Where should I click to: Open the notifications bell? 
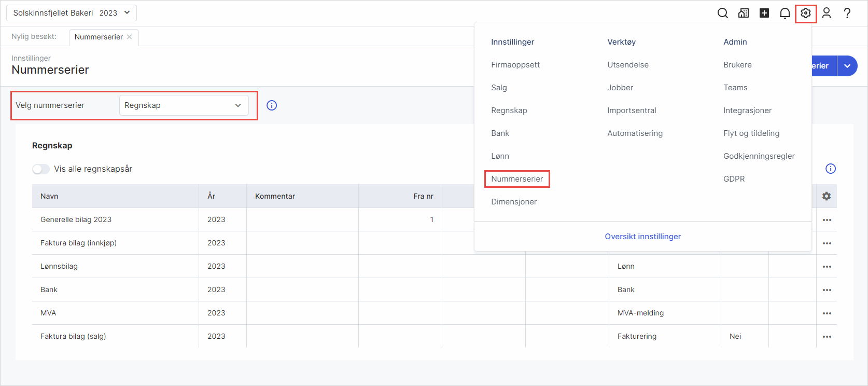[x=785, y=13]
